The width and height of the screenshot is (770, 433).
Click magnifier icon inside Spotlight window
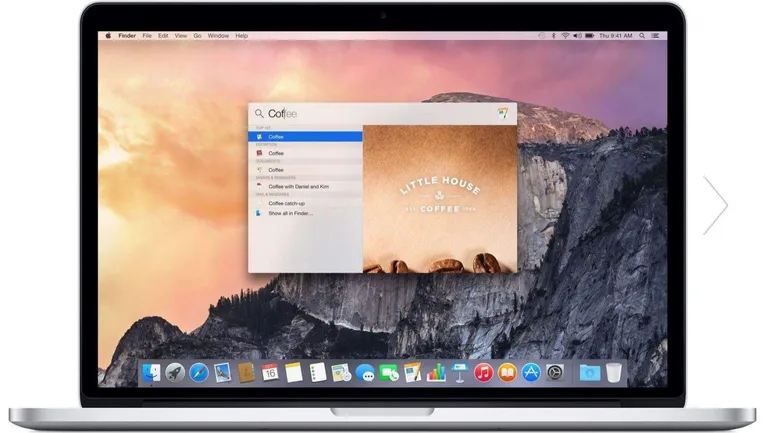point(259,114)
